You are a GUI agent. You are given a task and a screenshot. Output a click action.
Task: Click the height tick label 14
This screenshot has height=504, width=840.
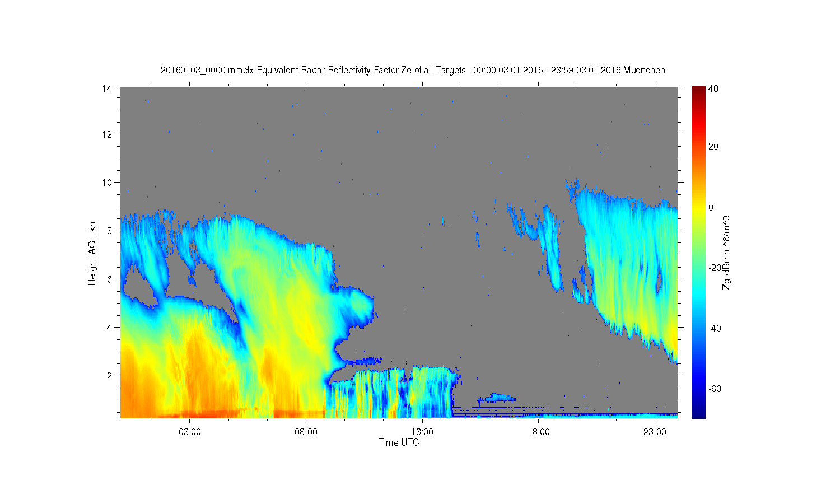click(x=107, y=88)
